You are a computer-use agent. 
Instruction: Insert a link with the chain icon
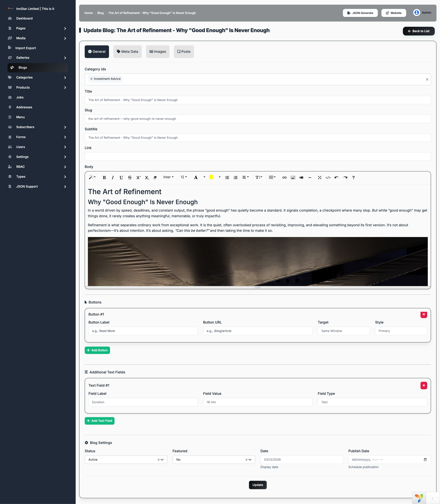point(284,177)
